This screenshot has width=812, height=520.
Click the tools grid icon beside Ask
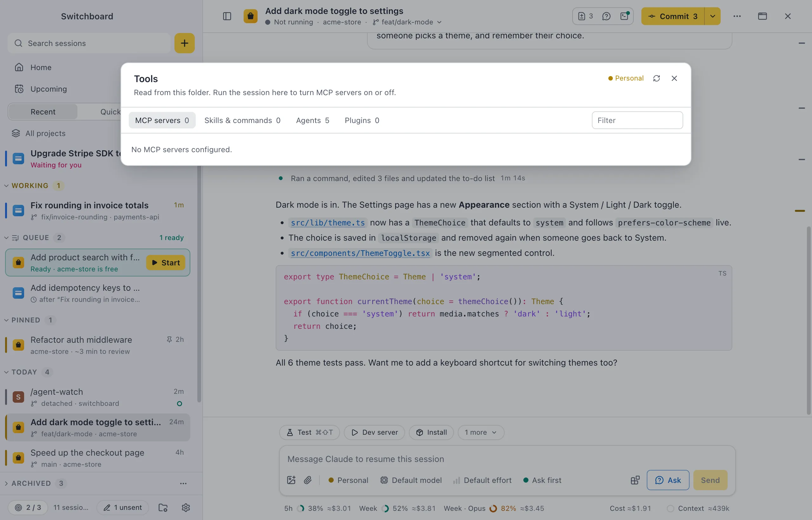[635, 480]
